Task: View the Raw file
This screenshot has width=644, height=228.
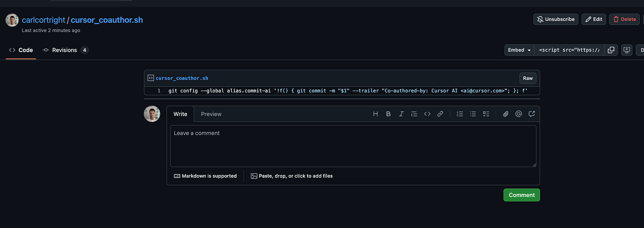Action: 528,78
